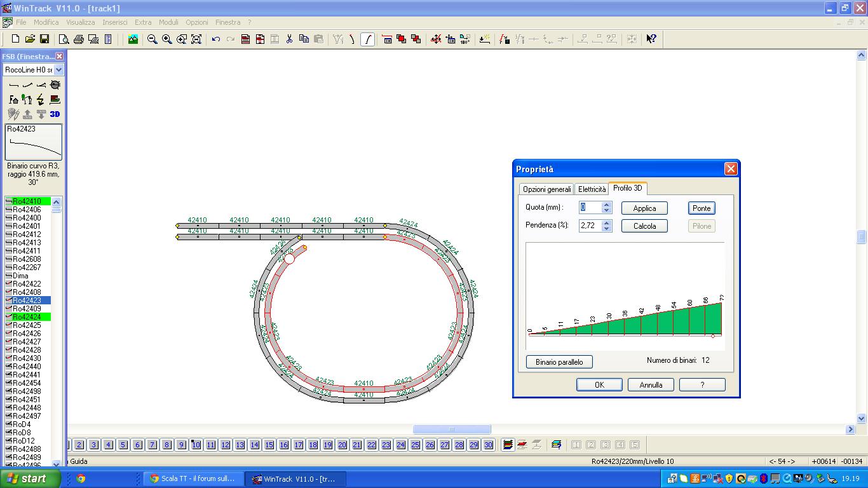The height and width of the screenshot is (488, 868).
Task: Open the Windows start menu
Action: tap(31, 478)
